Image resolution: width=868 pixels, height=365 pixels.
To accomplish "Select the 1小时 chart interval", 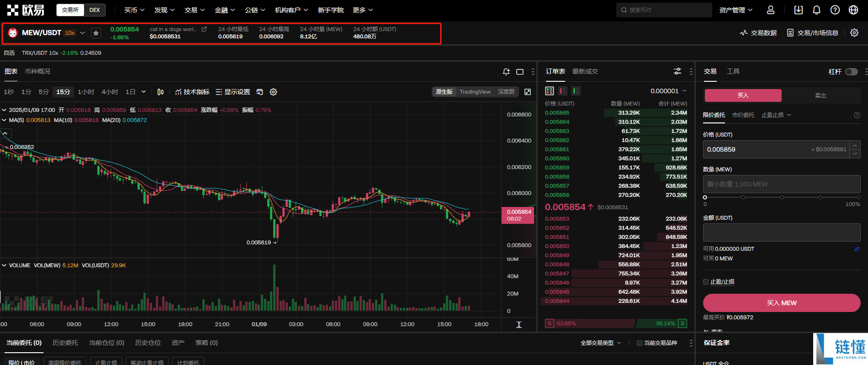I will tap(86, 92).
